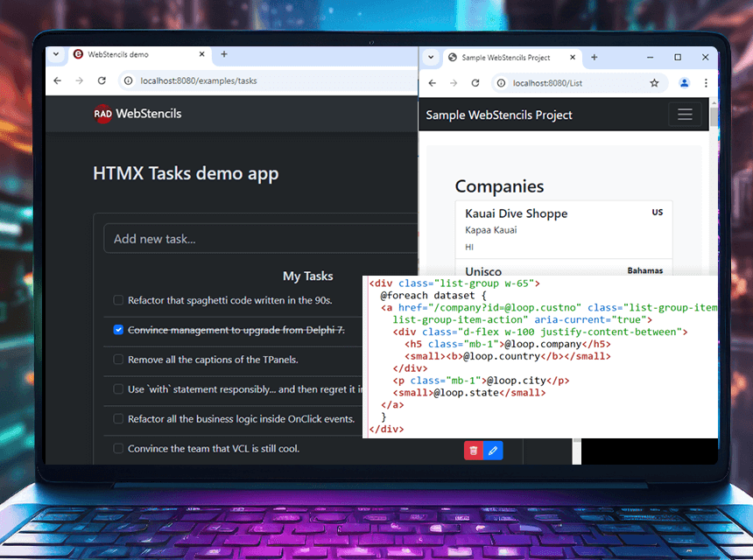Bookmark the localhost:8080/List page with star
753x560 pixels.
654,83
